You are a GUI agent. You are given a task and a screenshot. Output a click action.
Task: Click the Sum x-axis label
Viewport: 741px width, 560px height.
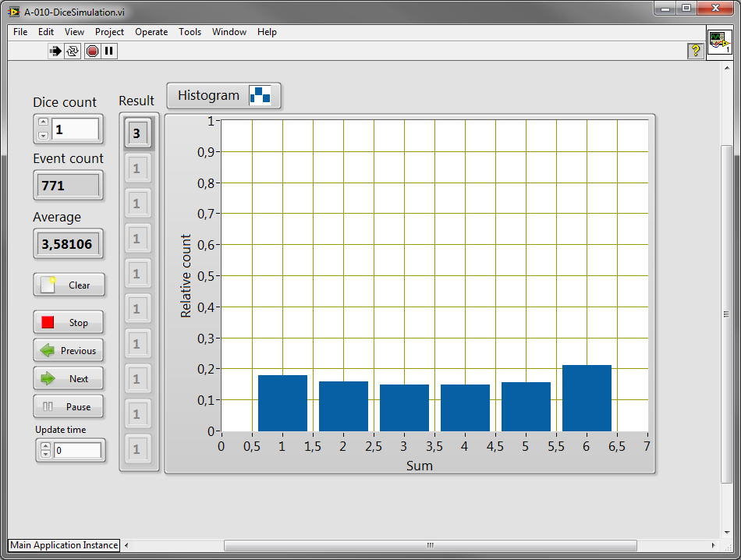(419, 466)
